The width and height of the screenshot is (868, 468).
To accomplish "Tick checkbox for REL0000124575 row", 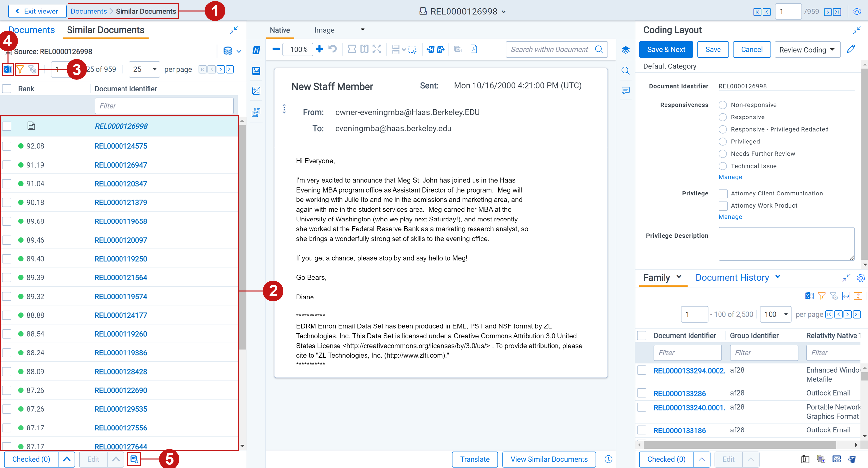I will (7, 146).
